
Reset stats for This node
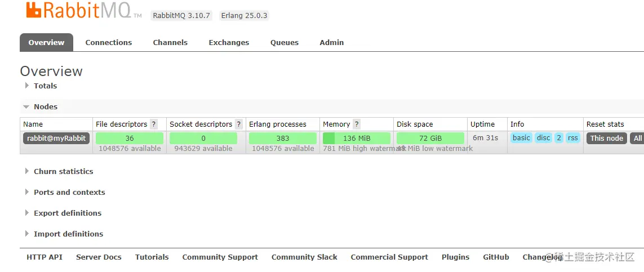607,139
